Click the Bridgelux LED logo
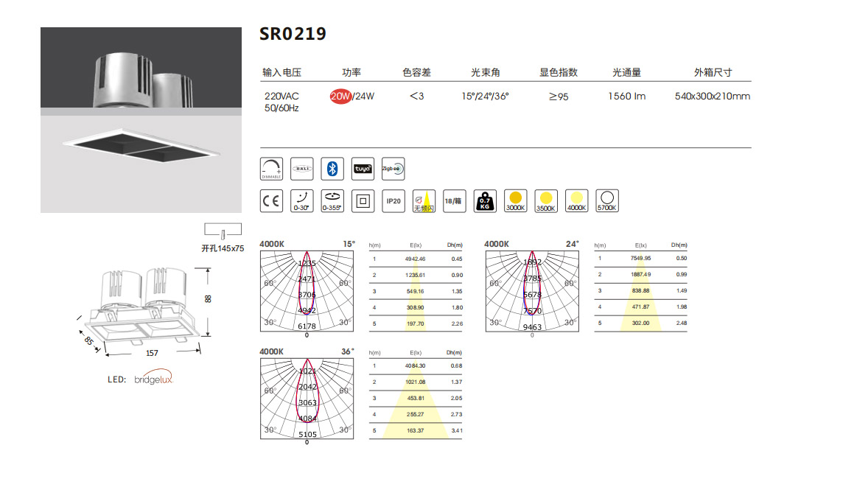 [x=153, y=379]
